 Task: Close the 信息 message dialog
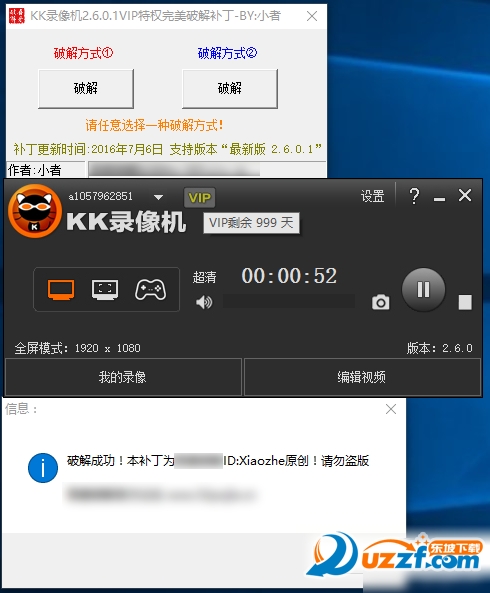click(391, 409)
